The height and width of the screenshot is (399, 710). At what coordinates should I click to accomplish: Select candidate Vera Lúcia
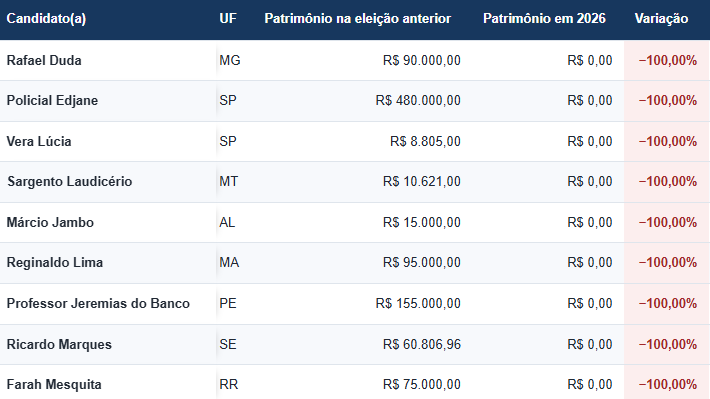(39, 141)
